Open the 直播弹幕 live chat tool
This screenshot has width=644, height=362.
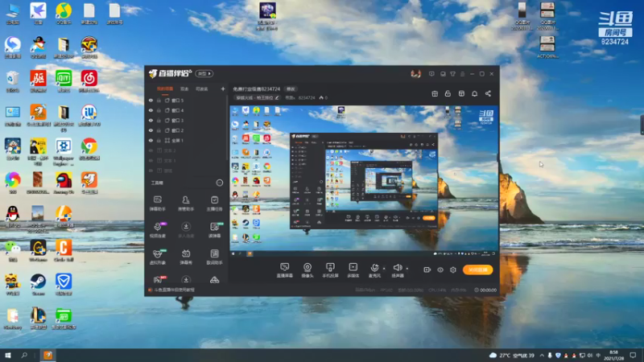click(285, 270)
